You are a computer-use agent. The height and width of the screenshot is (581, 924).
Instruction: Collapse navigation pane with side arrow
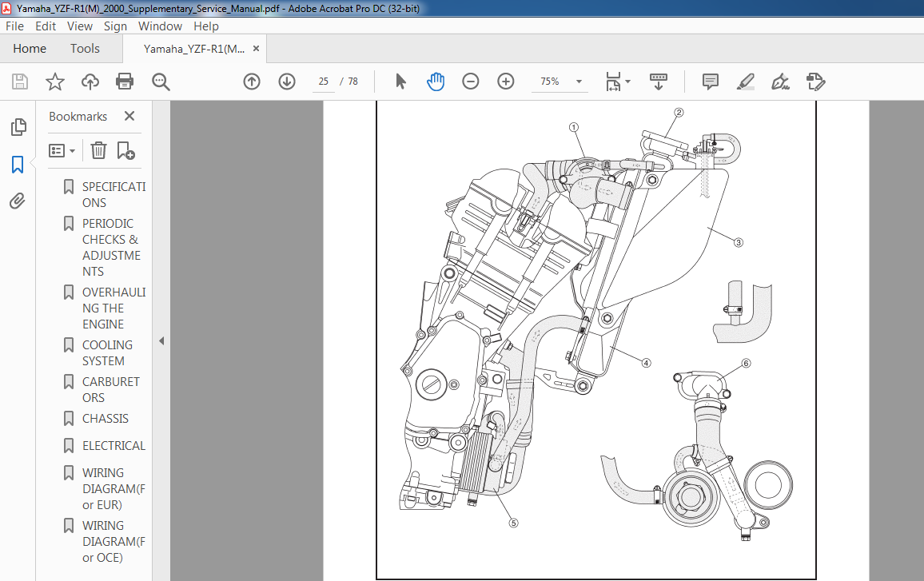[161, 340]
